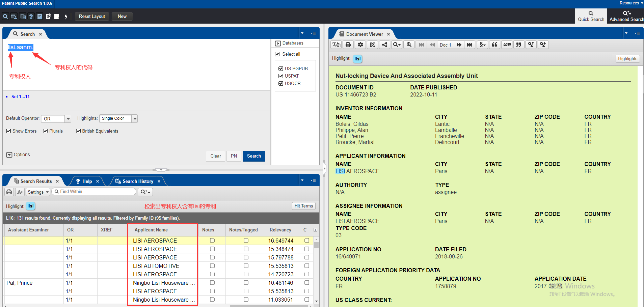Open the help question mark icon in top toolbar

click(x=31, y=17)
